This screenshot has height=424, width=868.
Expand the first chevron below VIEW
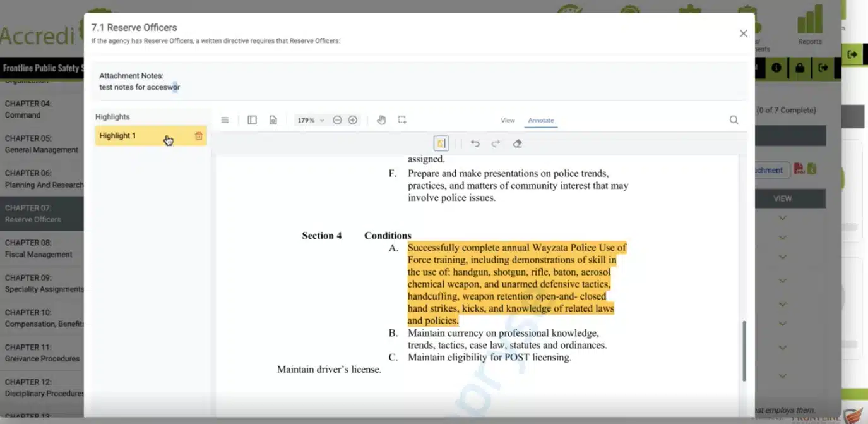click(x=783, y=218)
